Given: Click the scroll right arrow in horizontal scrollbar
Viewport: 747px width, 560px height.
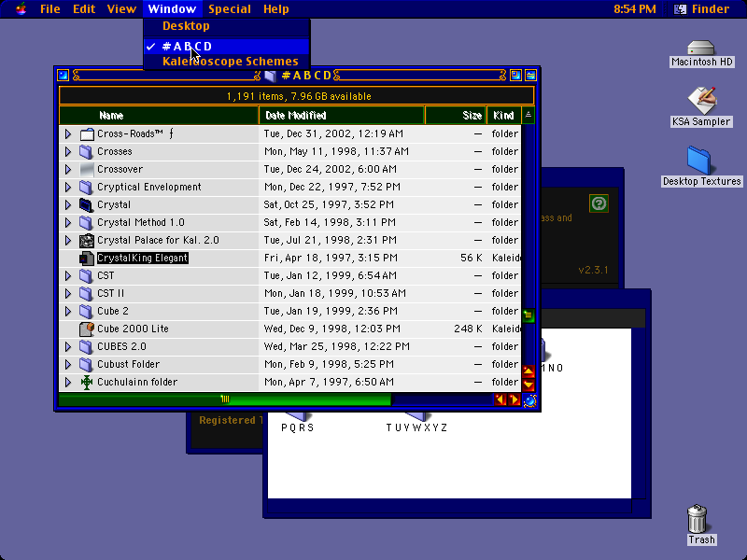Looking at the screenshot, I should 514,400.
